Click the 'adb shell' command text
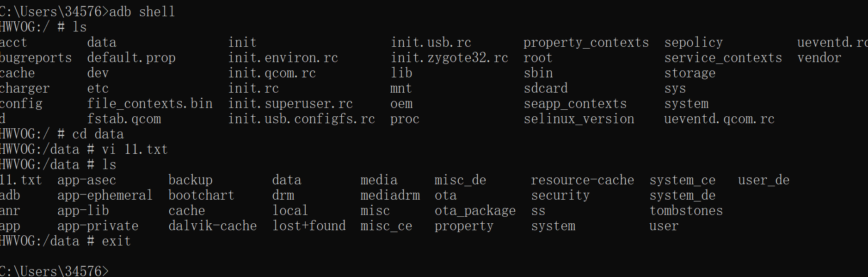The height and width of the screenshot is (277, 868). (x=142, y=12)
